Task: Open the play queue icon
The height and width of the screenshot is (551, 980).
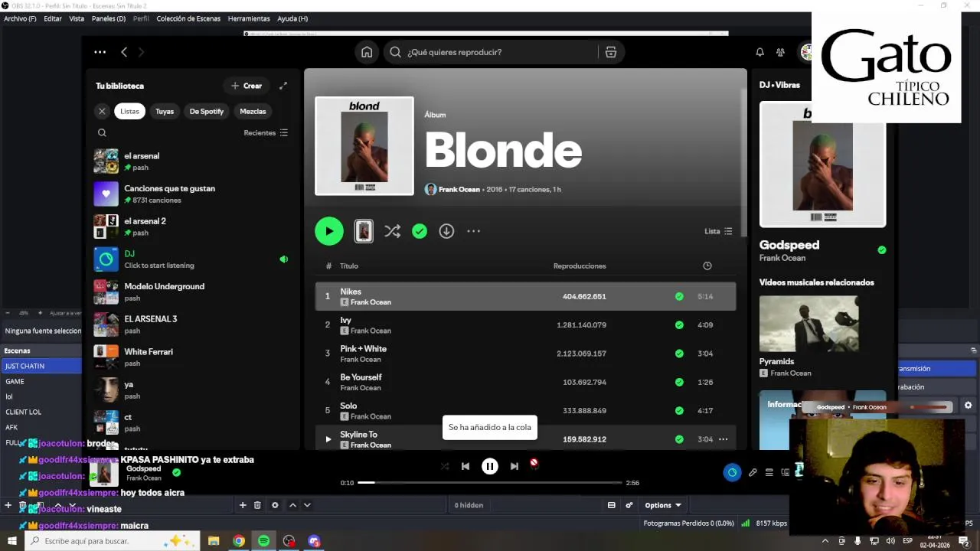Action: (x=769, y=472)
